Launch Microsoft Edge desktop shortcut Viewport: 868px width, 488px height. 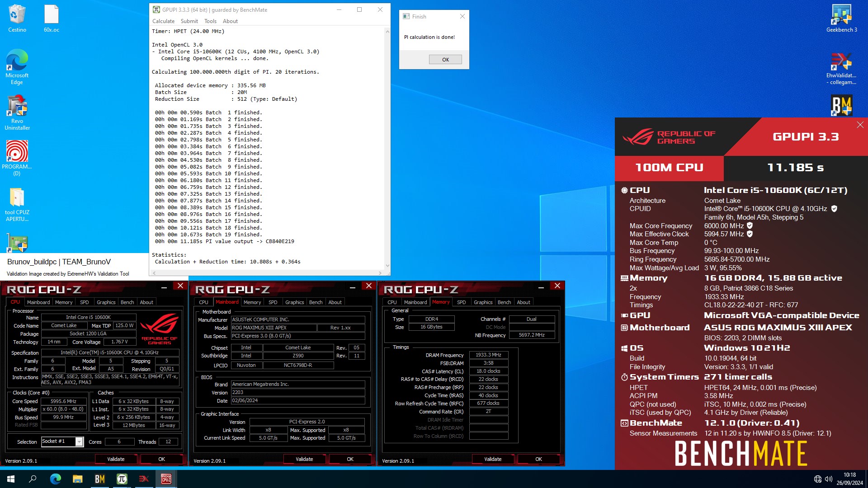(17, 67)
